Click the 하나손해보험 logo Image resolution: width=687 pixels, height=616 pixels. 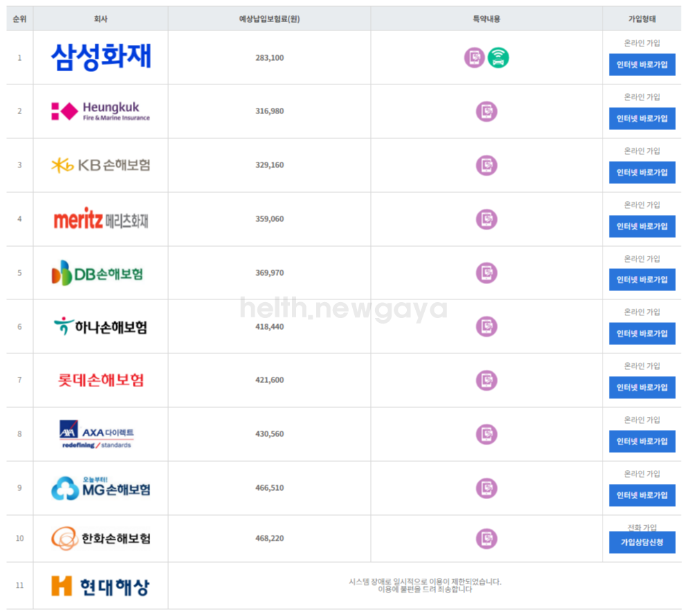click(x=100, y=326)
